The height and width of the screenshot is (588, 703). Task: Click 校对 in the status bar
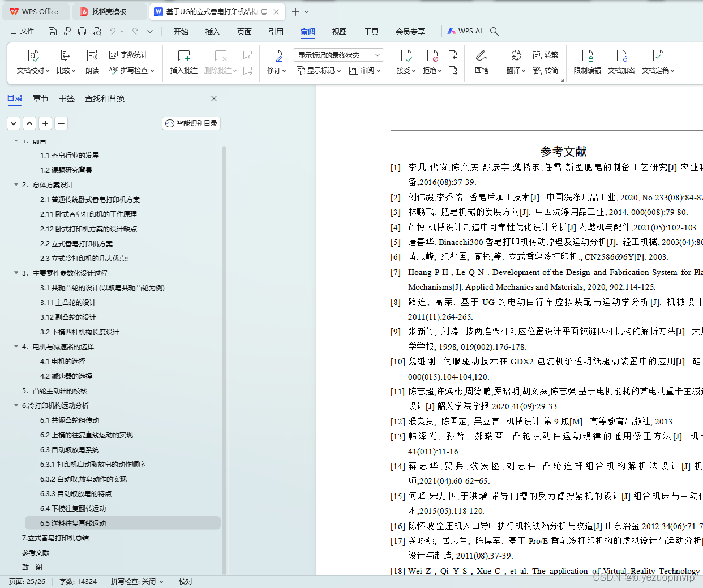coord(186,581)
